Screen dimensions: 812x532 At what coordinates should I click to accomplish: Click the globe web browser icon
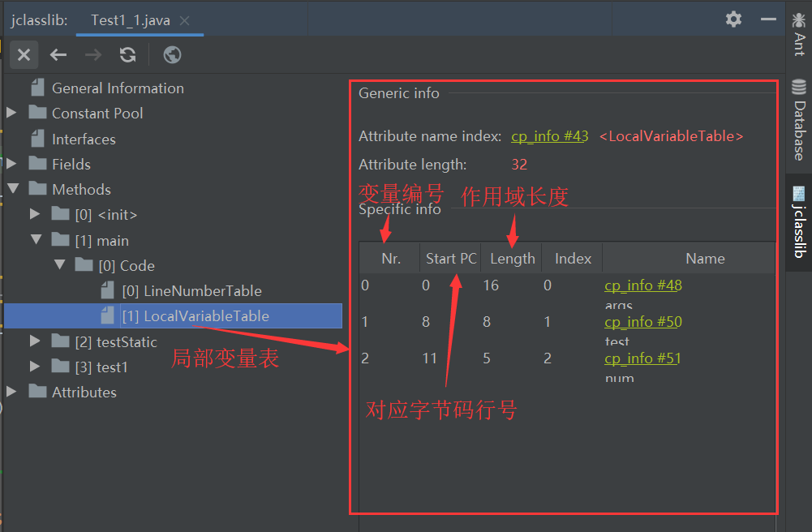click(x=172, y=55)
